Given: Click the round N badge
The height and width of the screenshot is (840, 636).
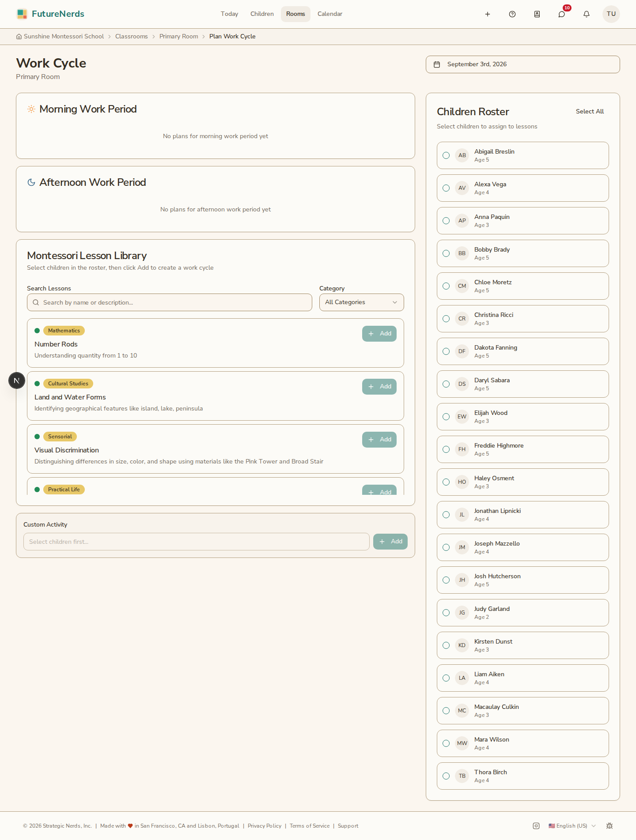Looking at the screenshot, I should [x=17, y=380].
